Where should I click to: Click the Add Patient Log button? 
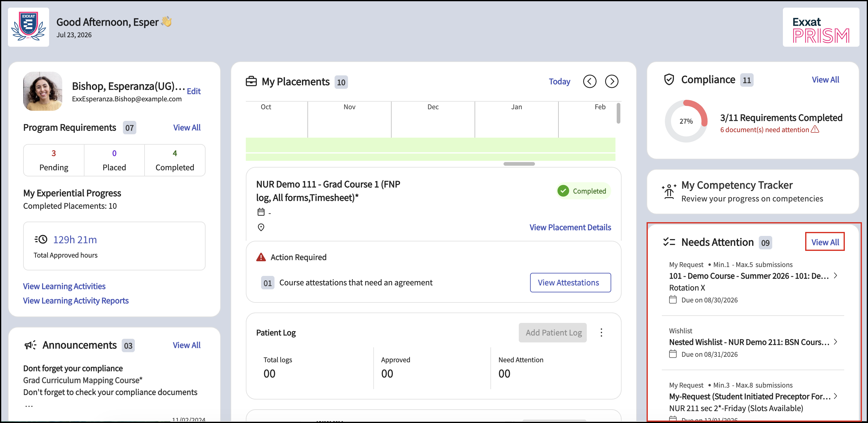pyautogui.click(x=553, y=333)
